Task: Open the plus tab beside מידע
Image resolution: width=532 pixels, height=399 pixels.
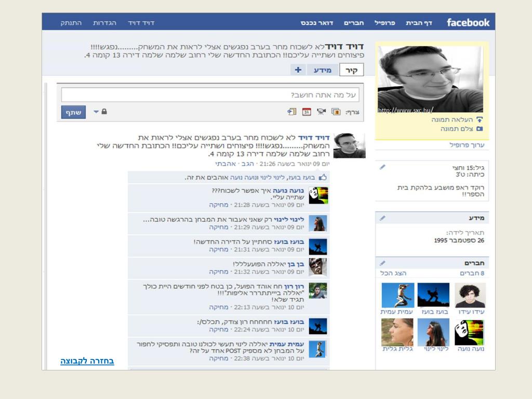Action: coord(298,70)
